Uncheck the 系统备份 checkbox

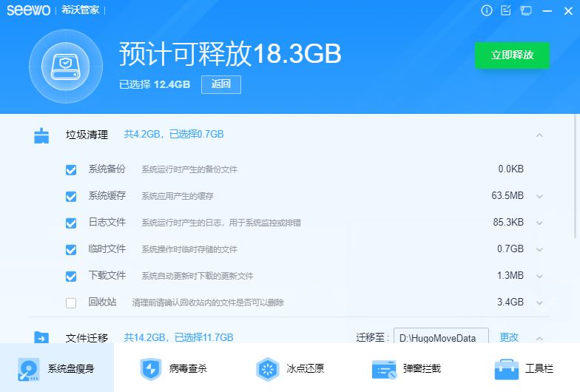71,169
